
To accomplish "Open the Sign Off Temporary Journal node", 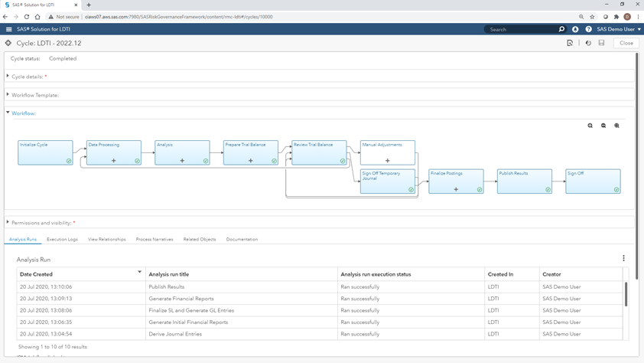I will click(x=388, y=181).
